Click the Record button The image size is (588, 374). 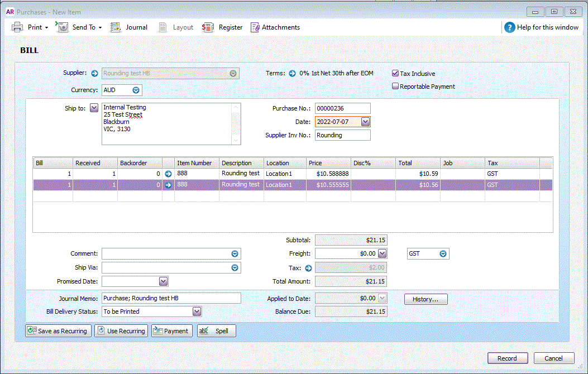[x=508, y=358]
